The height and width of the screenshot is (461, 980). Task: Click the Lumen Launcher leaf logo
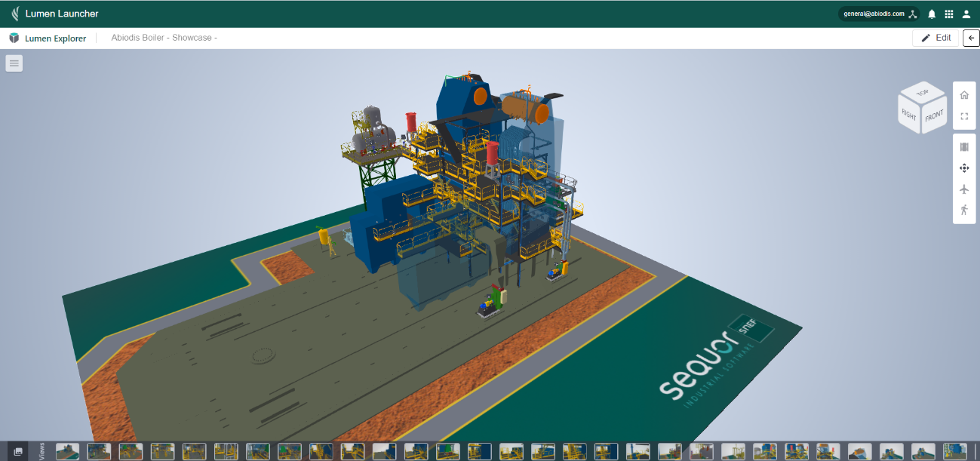click(15, 14)
